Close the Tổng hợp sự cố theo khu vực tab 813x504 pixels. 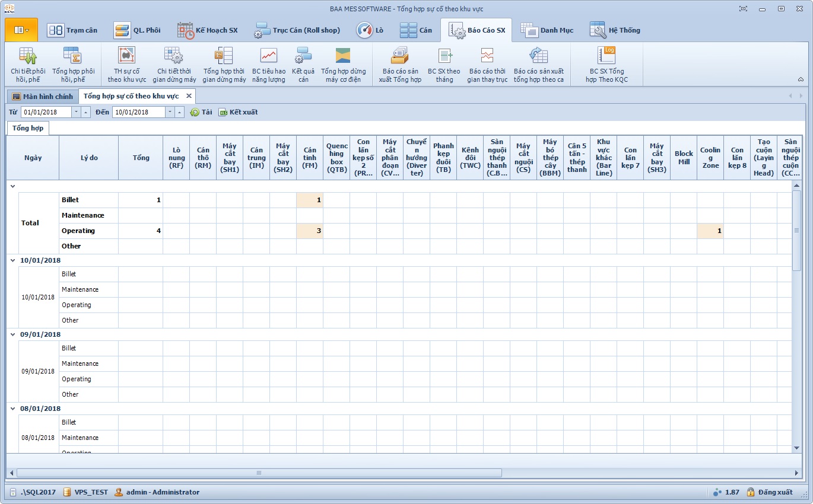[189, 96]
